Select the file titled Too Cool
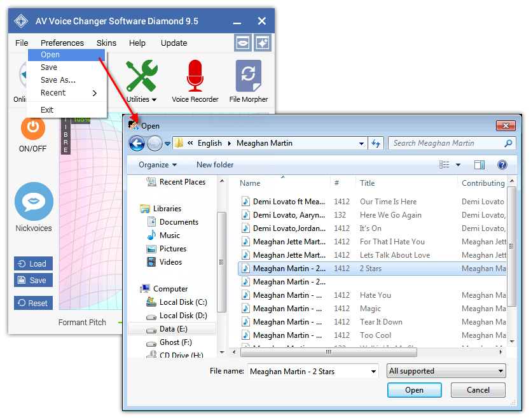 click(x=372, y=335)
